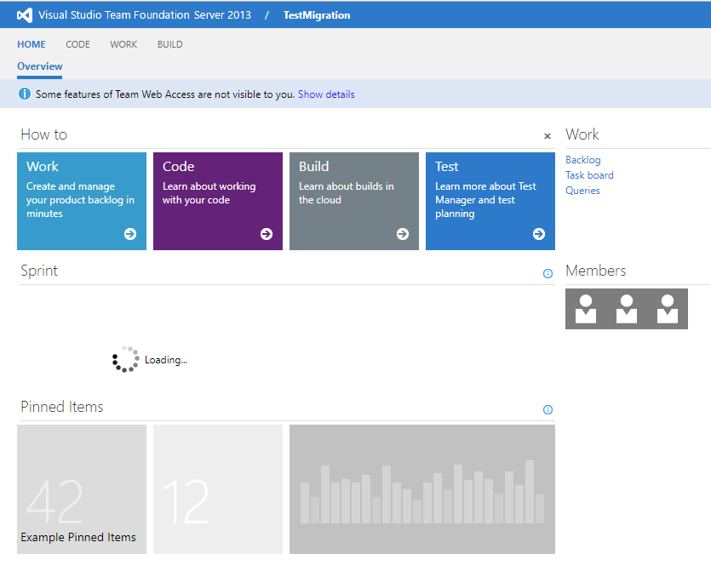Click the Visual Studio logo icon
This screenshot has height=588, width=711.
(x=25, y=15)
